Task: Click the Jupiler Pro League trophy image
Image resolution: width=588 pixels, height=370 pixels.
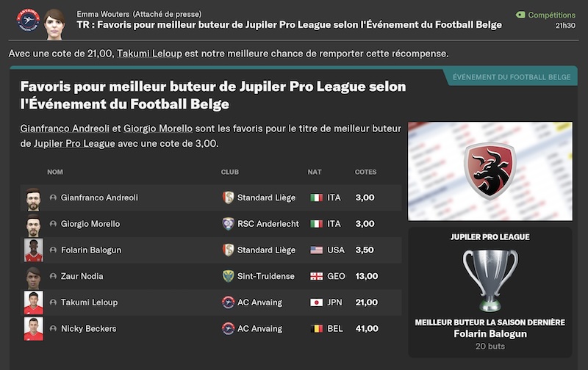Action: pyautogui.click(x=490, y=280)
